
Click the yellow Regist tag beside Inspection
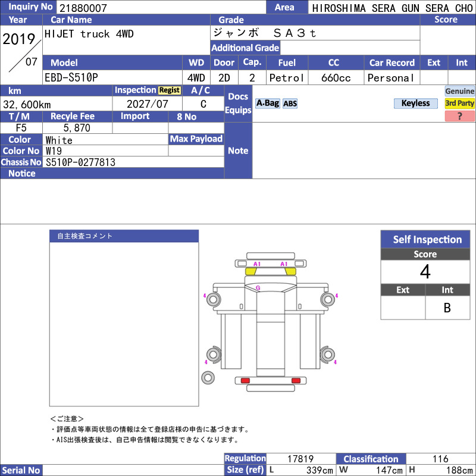170,90
